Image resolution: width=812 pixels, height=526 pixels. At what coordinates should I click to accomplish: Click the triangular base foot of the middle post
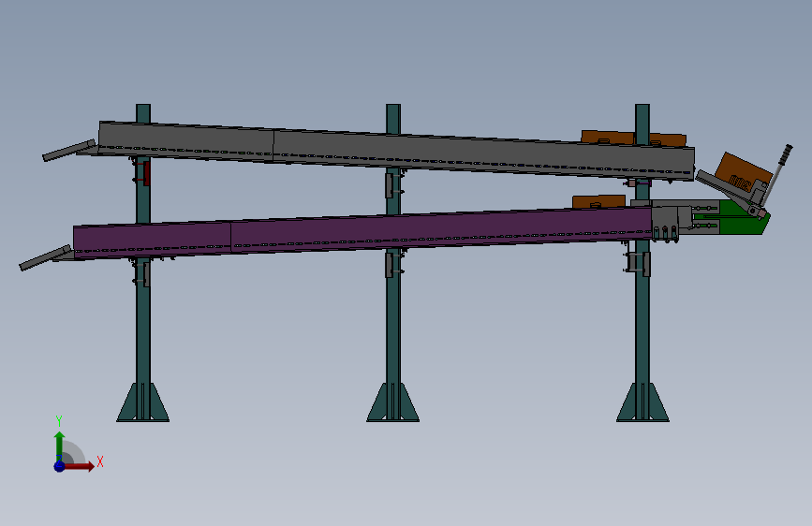(x=393, y=402)
